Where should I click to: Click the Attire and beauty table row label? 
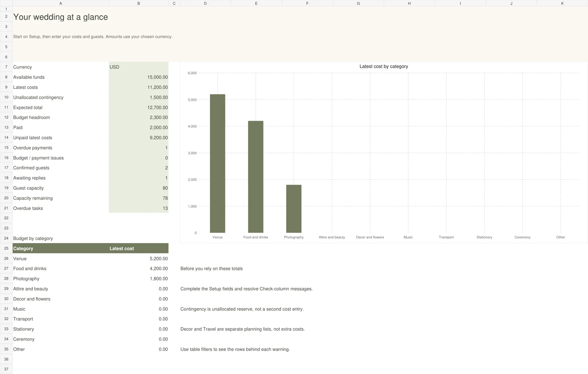coord(31,289)
